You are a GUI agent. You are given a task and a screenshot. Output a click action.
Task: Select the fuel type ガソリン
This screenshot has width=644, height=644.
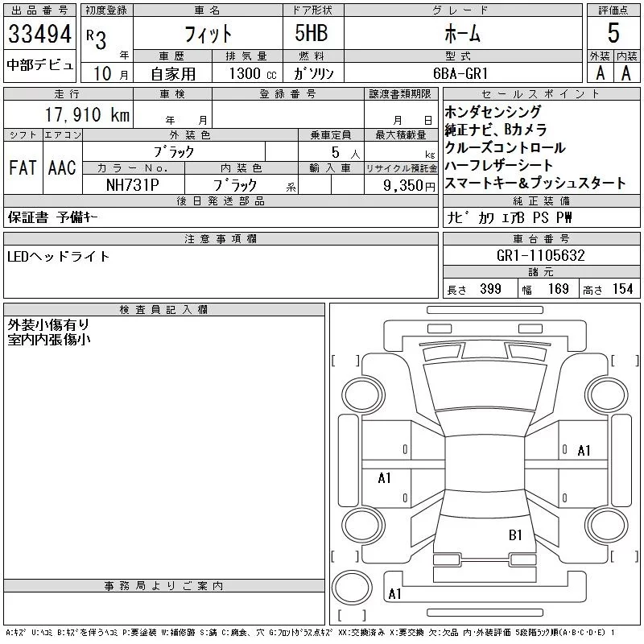[313, 73]
